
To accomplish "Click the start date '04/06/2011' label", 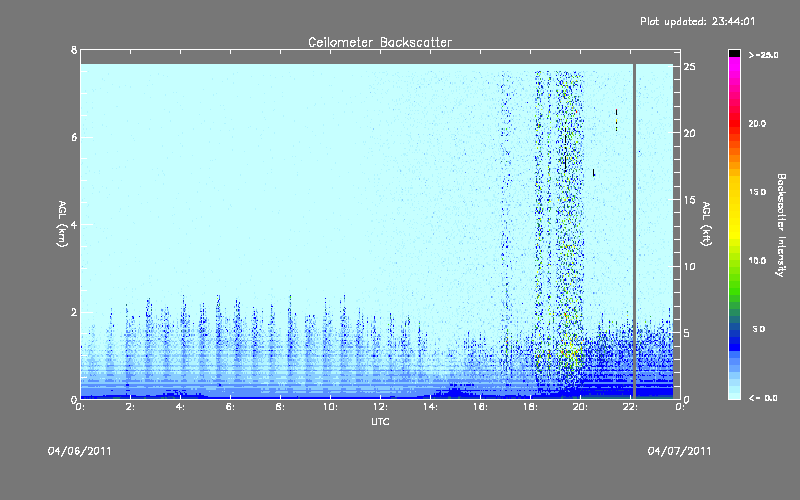I will [x=80, y=451].
